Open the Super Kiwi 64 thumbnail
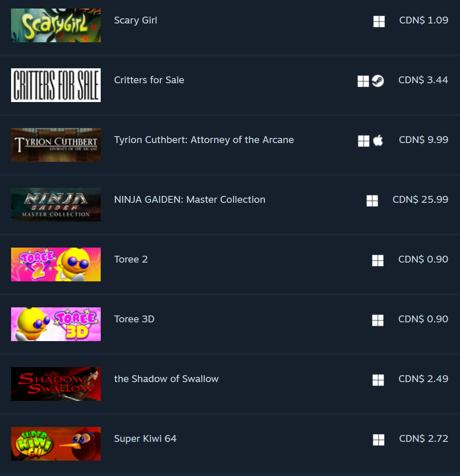The width and height of the screenshot is (460, 476). (56, 444)
